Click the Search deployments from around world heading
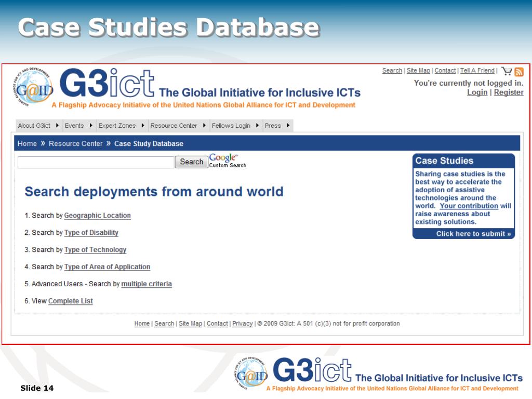This screenshot has height=399, width=532. click(154, 192)
